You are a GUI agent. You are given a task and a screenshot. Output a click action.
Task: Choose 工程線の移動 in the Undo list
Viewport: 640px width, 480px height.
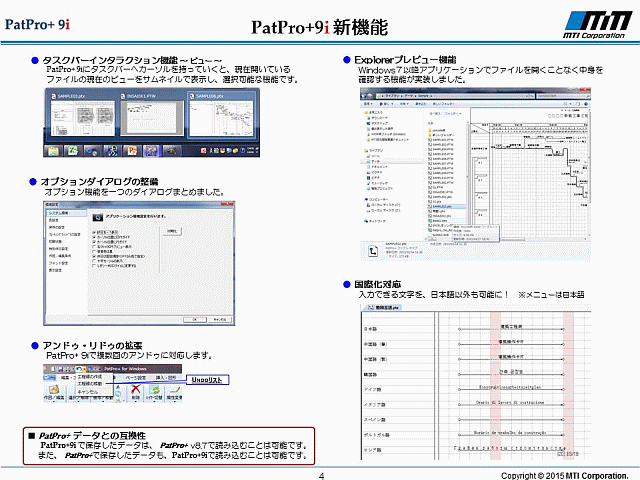[x=90, y=384]
